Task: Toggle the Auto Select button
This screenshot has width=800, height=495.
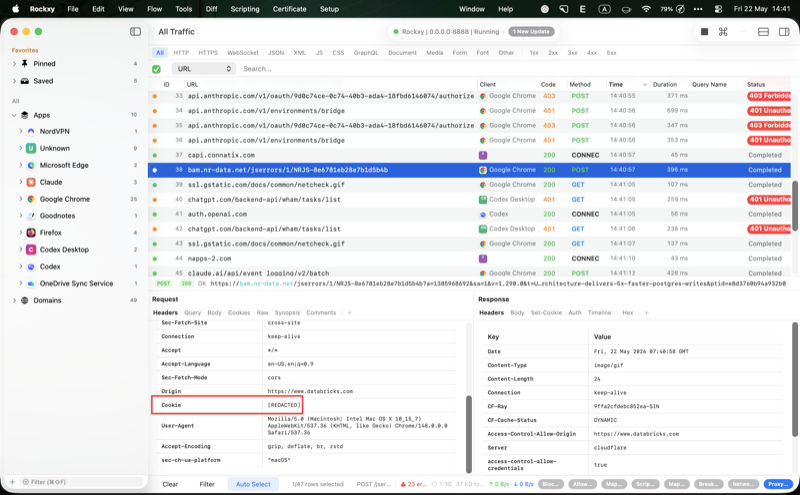Action: tap(253, 484)
